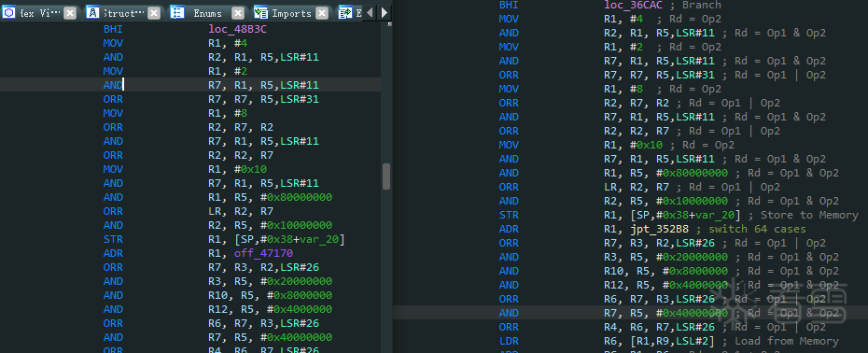Screen dimensions: 868x353
Task: Click the BHI mnemonic in the left listing
Action: click(113, 29)
